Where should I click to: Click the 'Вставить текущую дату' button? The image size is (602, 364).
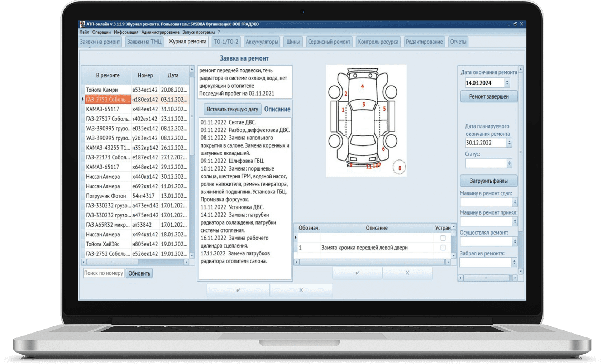click(233, 109)
